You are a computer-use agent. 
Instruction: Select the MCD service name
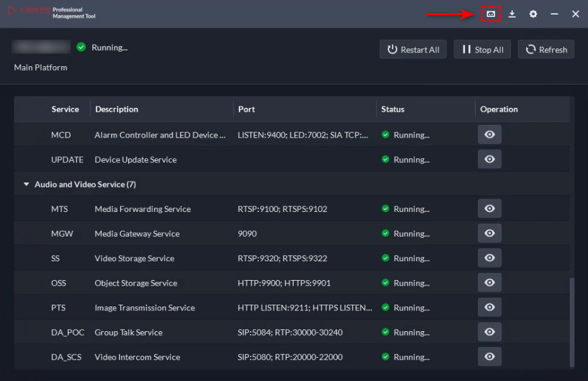61,135
